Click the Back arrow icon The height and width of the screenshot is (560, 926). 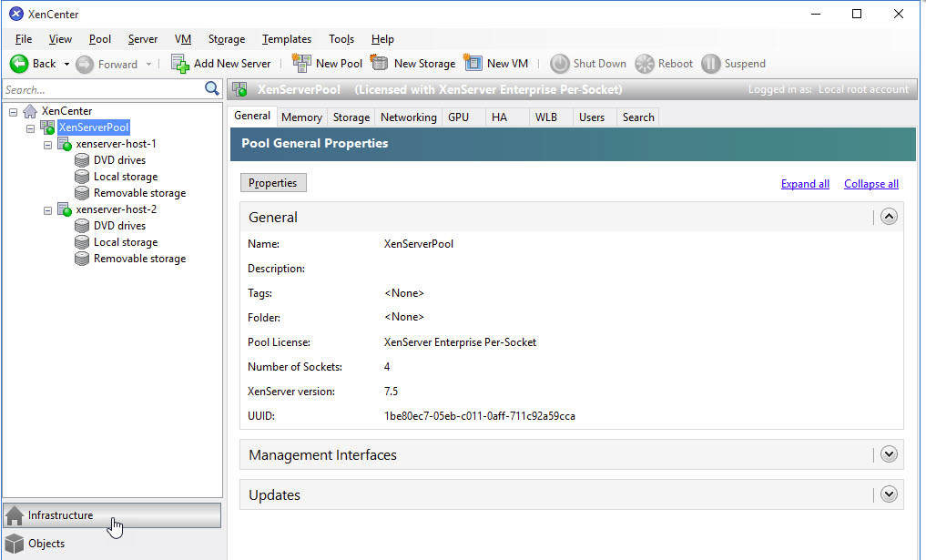point(19,64)
